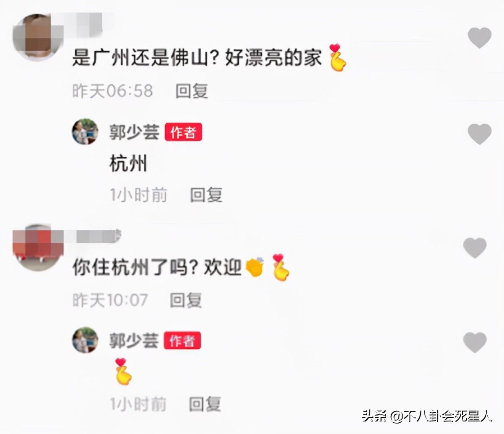
Task: Click the finger-heart emoji after 好漂亮的家
Action: click(338, 58)
